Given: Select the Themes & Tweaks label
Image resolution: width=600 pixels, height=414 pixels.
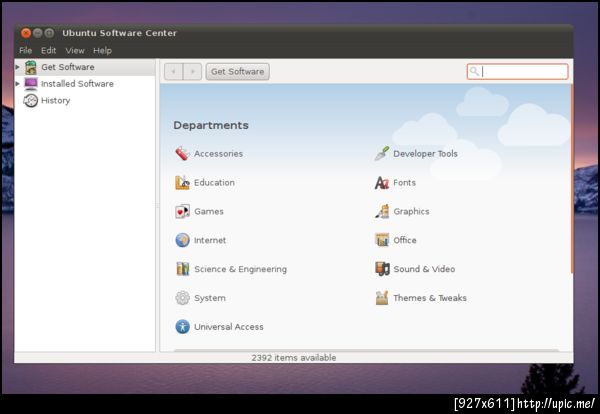Looking at the screenshot, I should [430, 298].
